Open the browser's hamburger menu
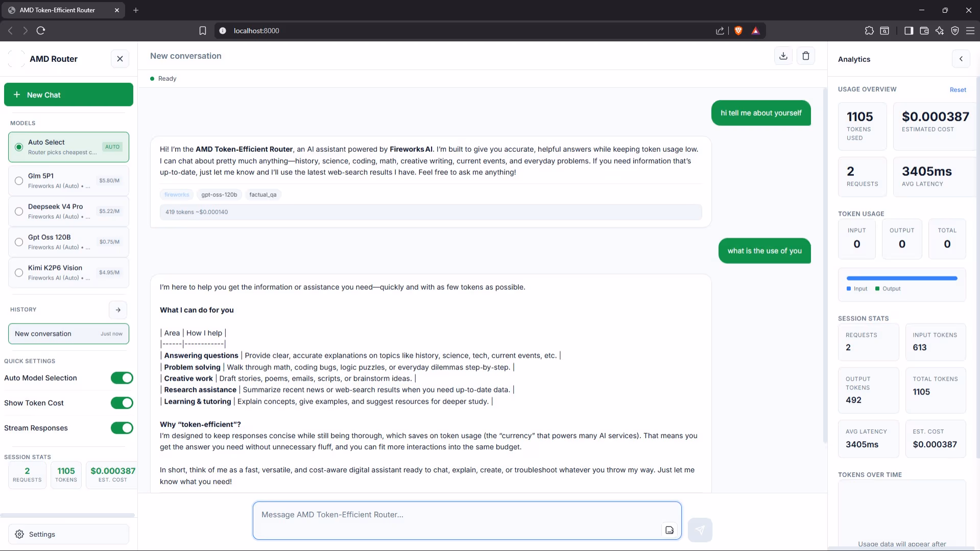Viewport: 980px width, 551px height. [x=970, y=31]
